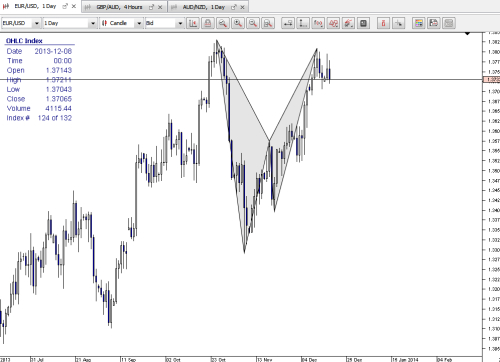Viewport: 500px width, 362px height.
Task: Open the color theme palette icon
Action: coord(419,23)
